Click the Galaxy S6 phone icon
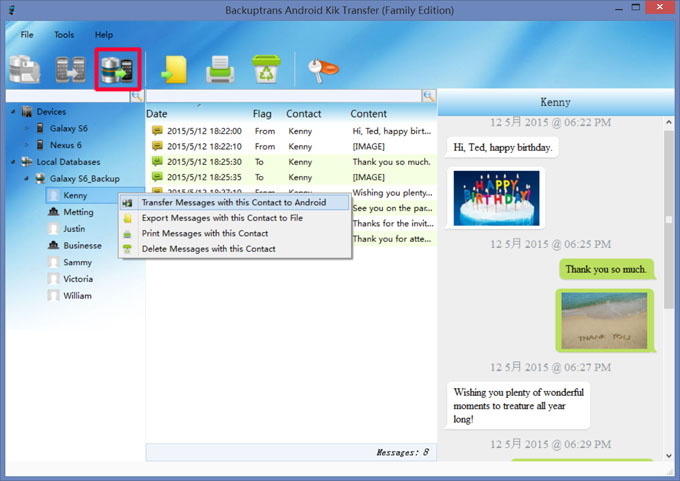 (x=40, y=128)
